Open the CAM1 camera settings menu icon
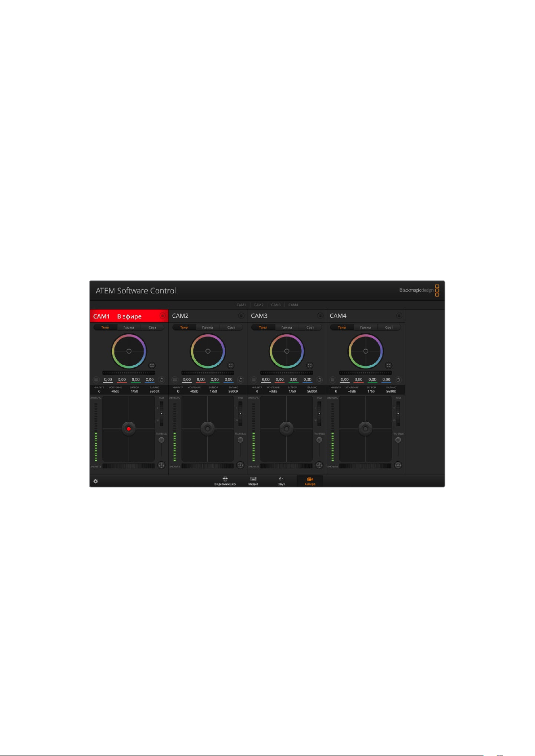Screen dimensions: 535x756 click(96, 380)
